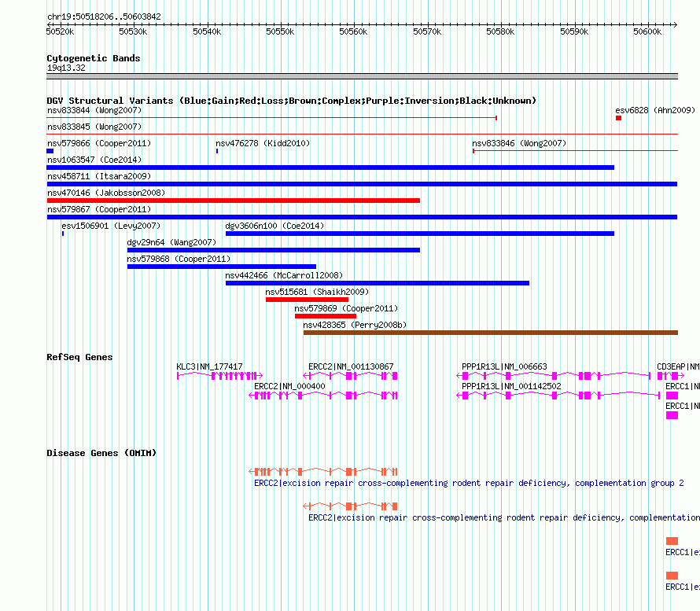
Task: Click the nsv579867 (Cooper2011) blue bar
Action: pyautogui.click(x=362, y=217)
